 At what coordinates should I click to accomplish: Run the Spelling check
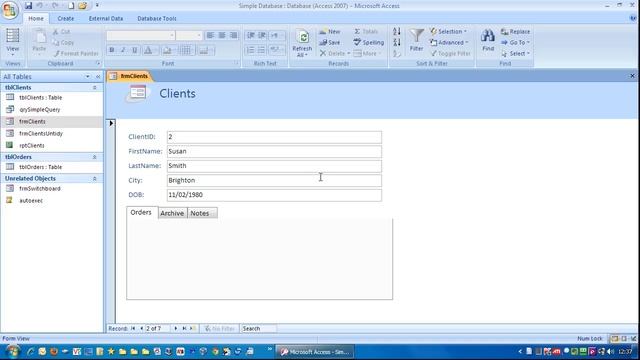[369, 42]
